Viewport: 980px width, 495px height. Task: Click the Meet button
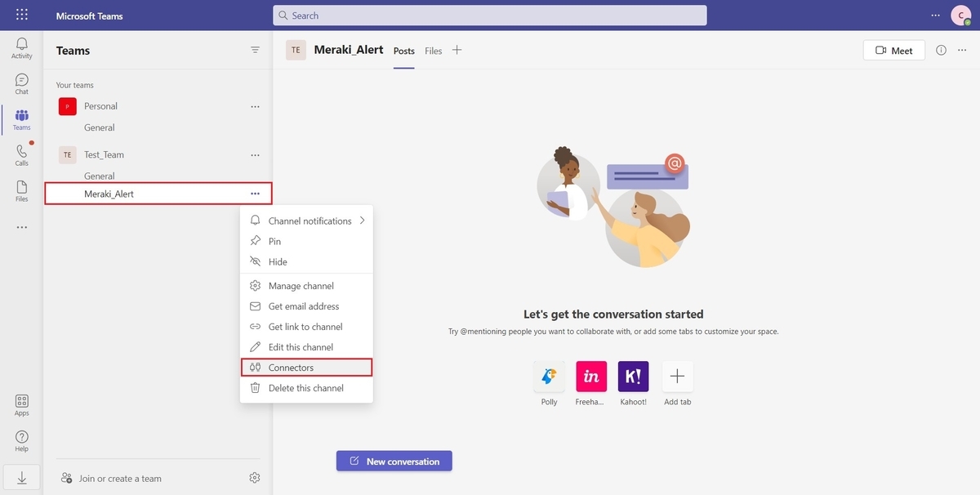coord(894,50)
